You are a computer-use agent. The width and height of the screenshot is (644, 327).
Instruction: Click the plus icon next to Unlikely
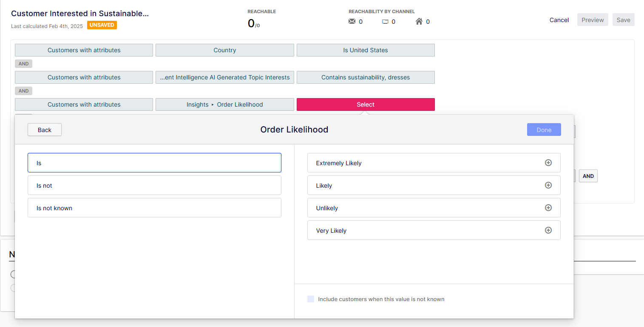click(548, 208)
